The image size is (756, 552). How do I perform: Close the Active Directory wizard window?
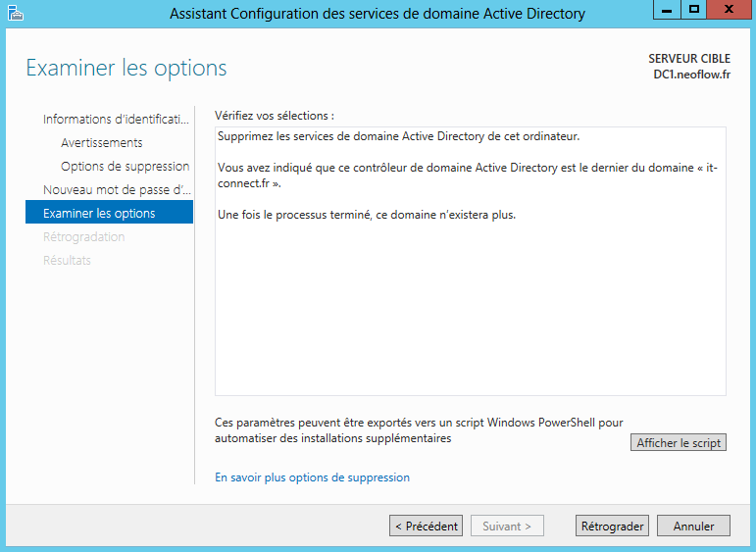pos(729,10)
